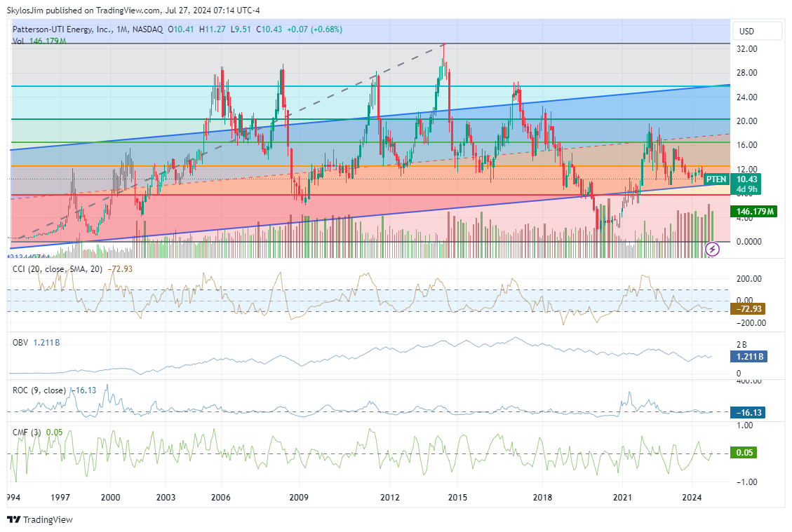The width and height of the screenshot is (792, 532).
Task: Select the ROC (9, close) indicator title
Action: (39, 390)
